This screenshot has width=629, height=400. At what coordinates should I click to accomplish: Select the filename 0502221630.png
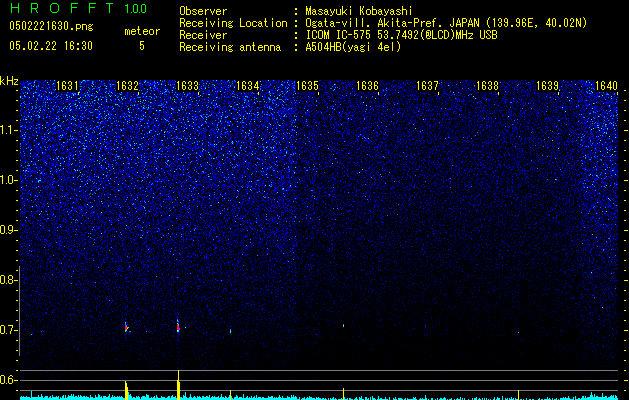click(x=51, y=26)
